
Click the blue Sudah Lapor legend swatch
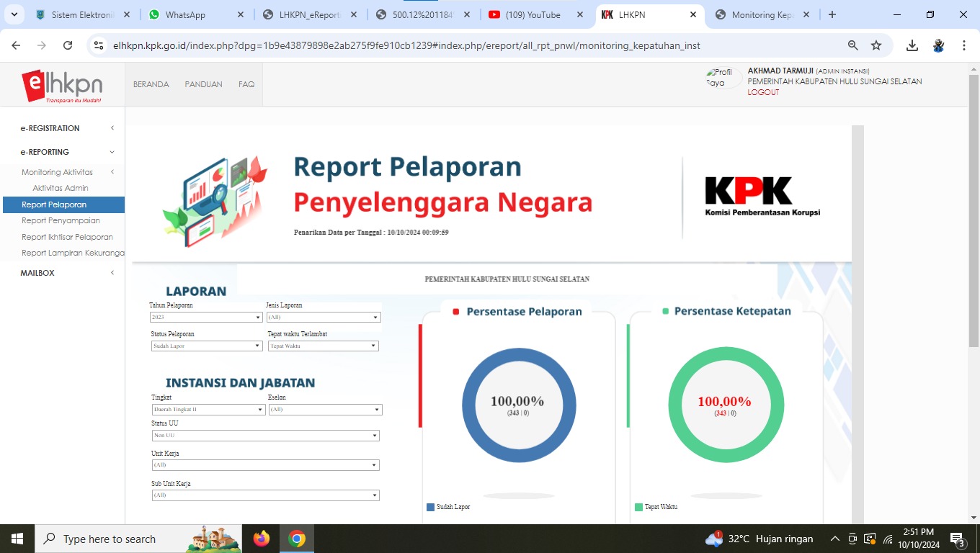[x=431, y=507]
